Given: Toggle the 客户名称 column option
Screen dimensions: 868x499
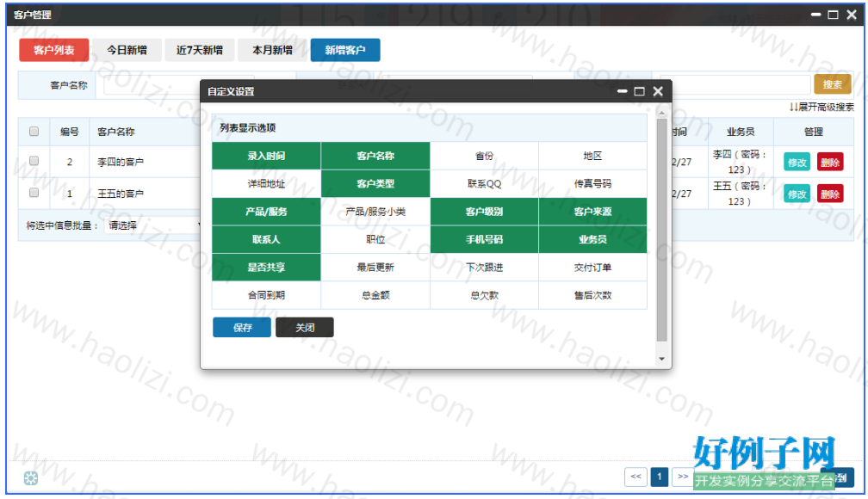Looking at the screenshot, I should coord(375,156).
